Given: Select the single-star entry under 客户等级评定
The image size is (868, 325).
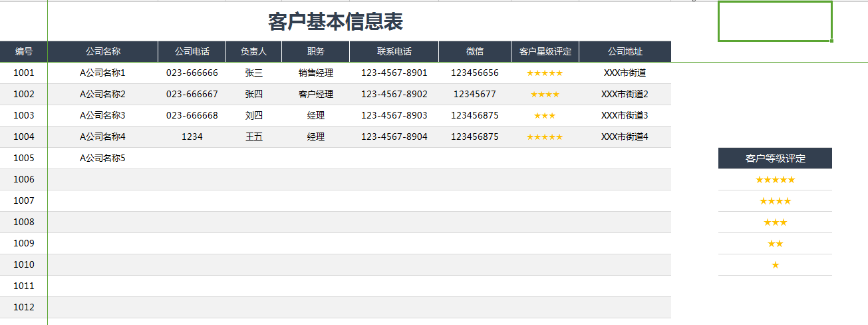Looking at the screenshot, I should 775,265.
